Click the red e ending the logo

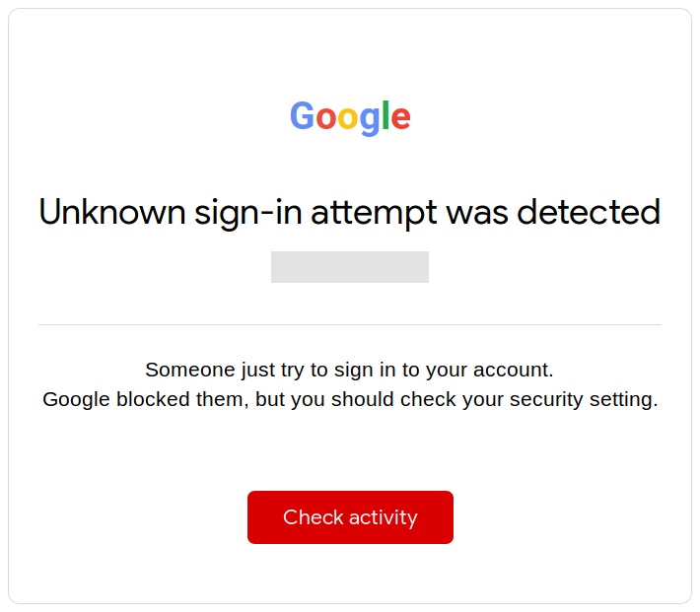(x=400, y=119)
